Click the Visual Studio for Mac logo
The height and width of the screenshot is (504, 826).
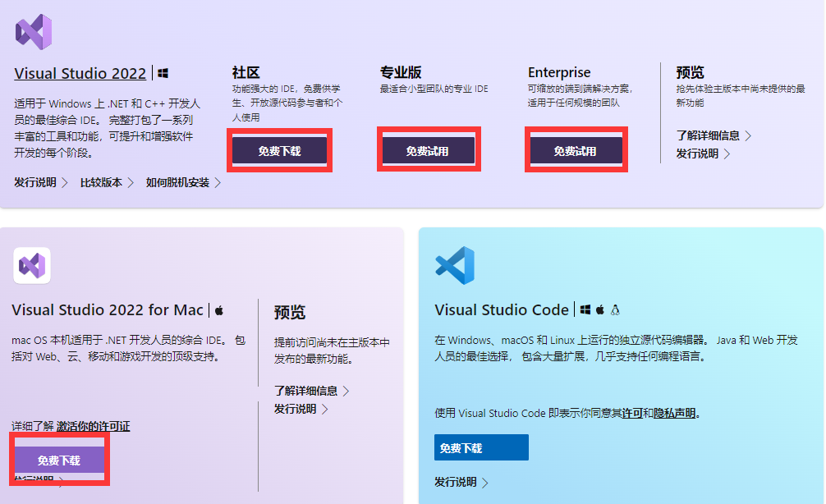click(x=32, y=265)
